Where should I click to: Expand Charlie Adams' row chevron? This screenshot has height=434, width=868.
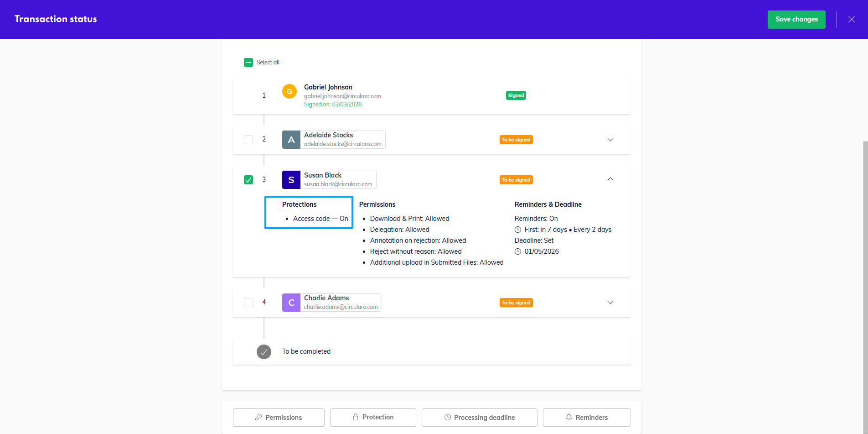click(610, 303)
